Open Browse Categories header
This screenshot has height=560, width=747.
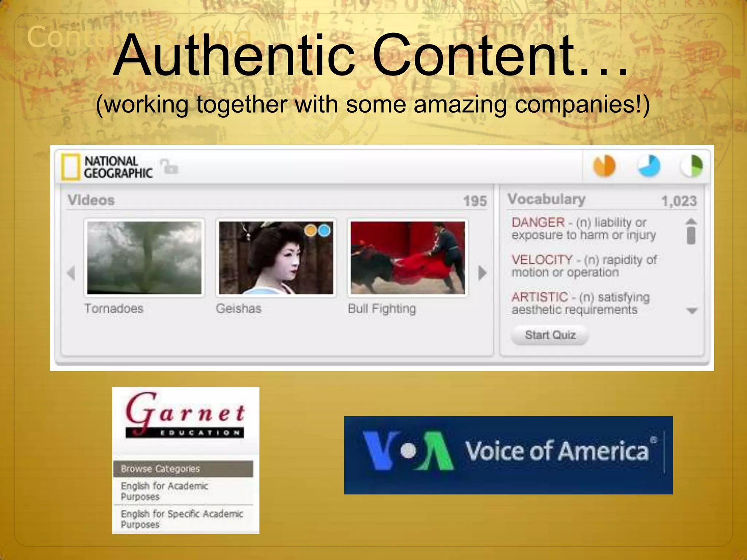pyautogui.click(x=183, y=469)
